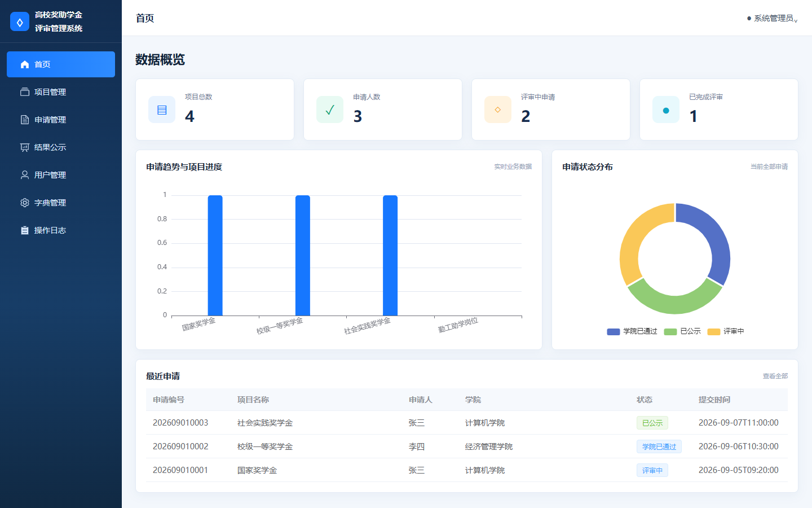
Task: Click the 结果公示 presentation icon
Action: click(x=25, y=147)
